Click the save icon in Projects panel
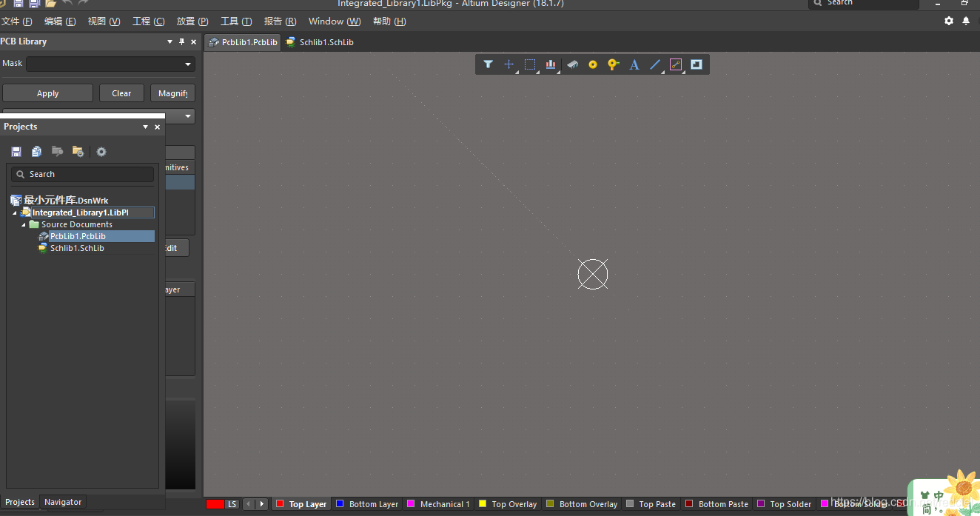This screenshot has width=980, height=516. click(16, 152)
